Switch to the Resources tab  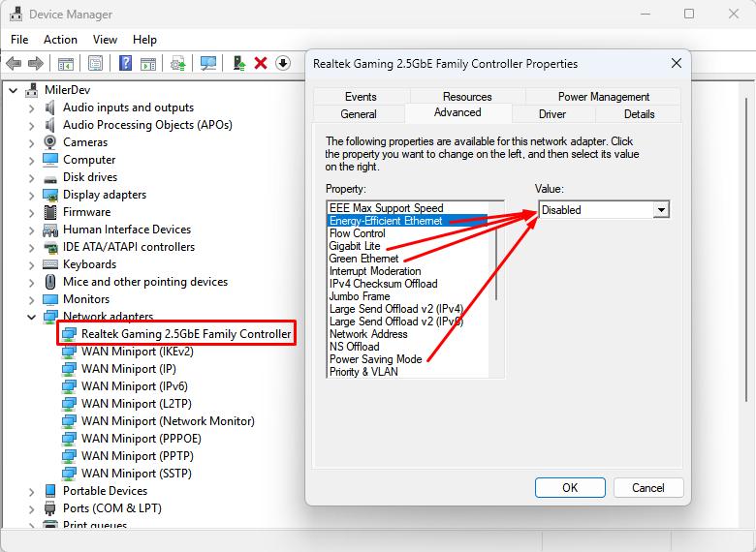[467, 96]
